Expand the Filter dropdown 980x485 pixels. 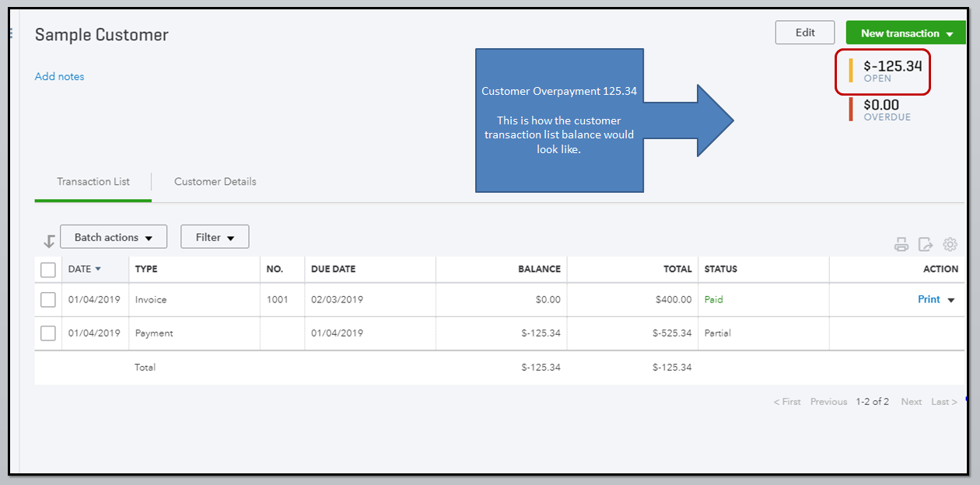215,237
